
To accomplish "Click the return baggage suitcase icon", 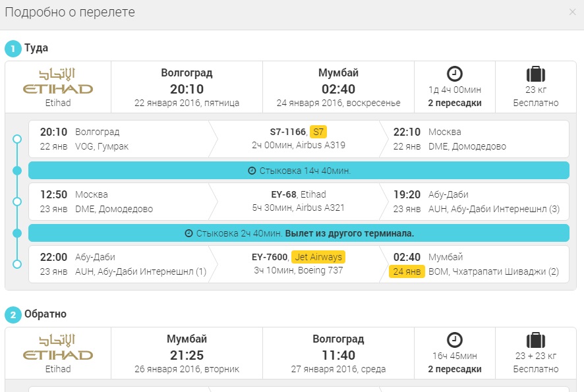I will [x=536, y=340].
